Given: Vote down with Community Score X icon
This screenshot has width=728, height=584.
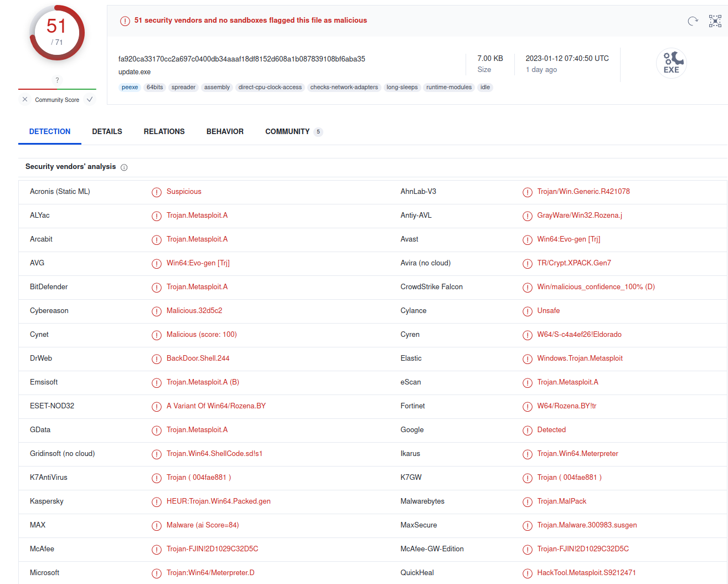Looking at the screenshot, I should coord(25,99).
